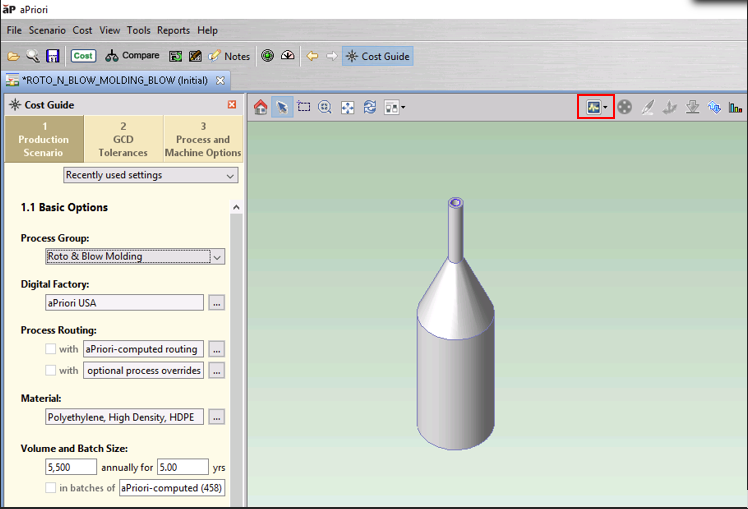Image resolution: width=748 pixels, height=509 pixels.
Task: Enable the optional process overrides checkbox
Action: tap(51, 370)
